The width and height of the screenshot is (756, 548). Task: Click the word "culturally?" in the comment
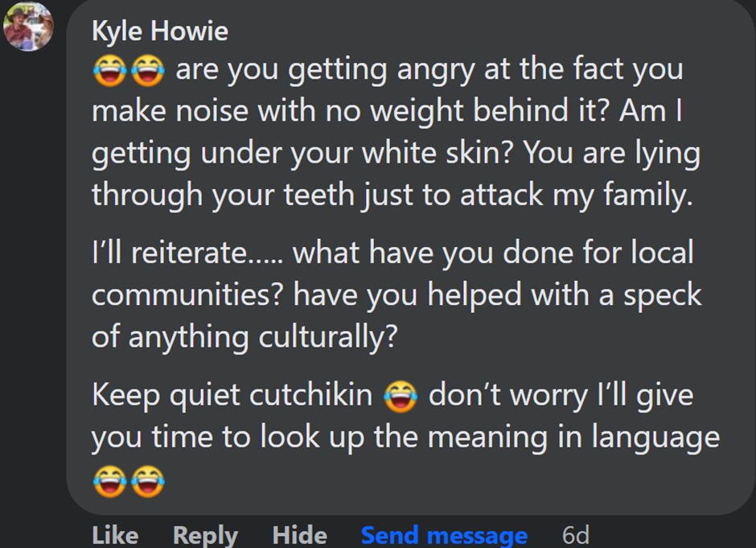(327, 336)
